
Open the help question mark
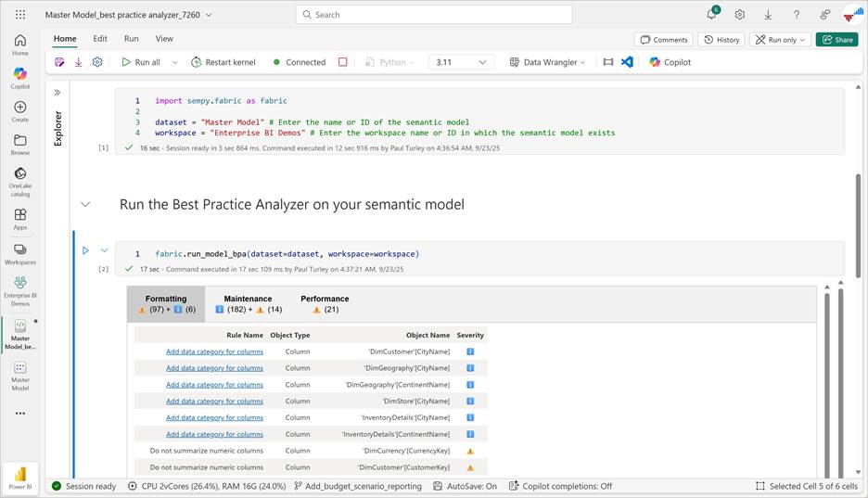point(796,15)
